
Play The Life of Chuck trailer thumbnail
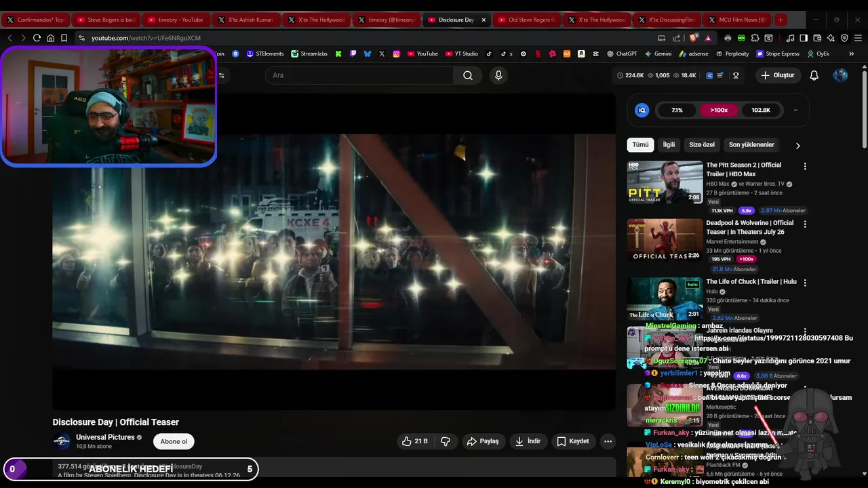coord(665,299)
